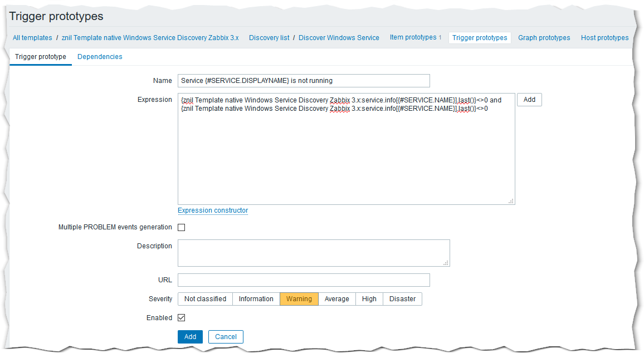The image size is (644, 358).
Task: Click the Name input field
Action: point(304,81)
